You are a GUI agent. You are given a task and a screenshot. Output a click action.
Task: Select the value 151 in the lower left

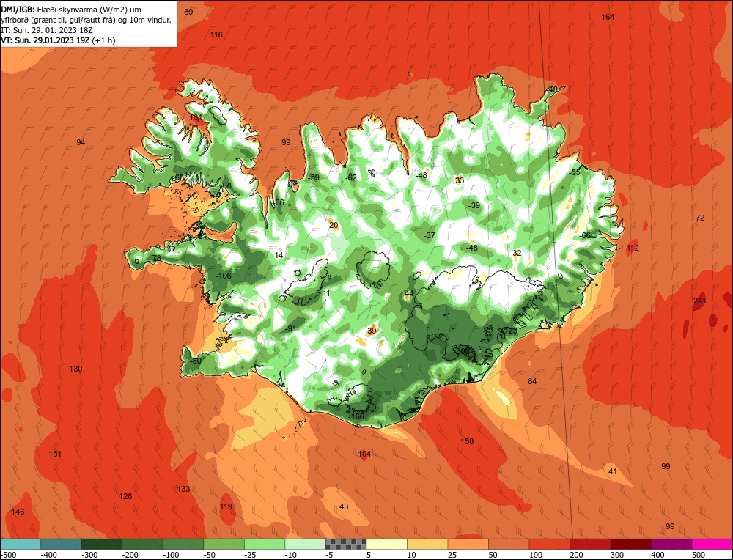55,454
